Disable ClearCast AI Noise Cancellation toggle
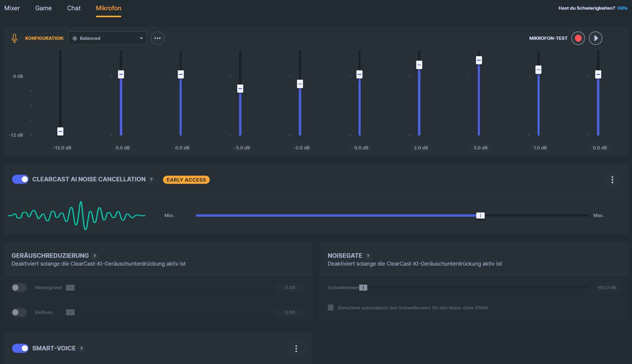632x364 pixels. (x=20, y=179)
